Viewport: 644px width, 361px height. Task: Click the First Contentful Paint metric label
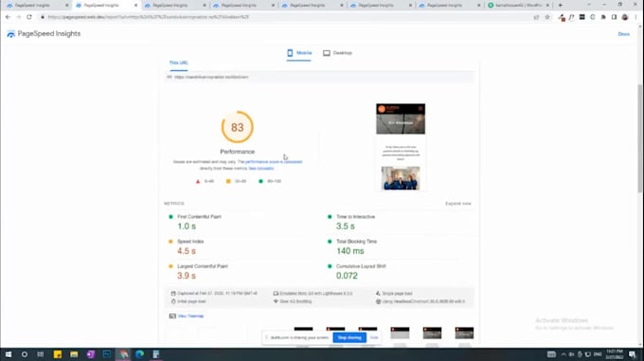[199, 217]
